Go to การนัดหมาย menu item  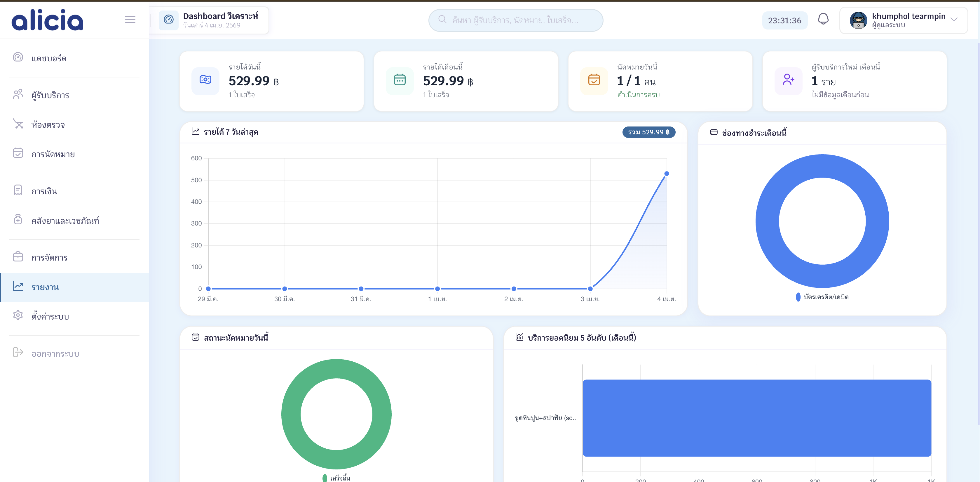tap(53, 155)
